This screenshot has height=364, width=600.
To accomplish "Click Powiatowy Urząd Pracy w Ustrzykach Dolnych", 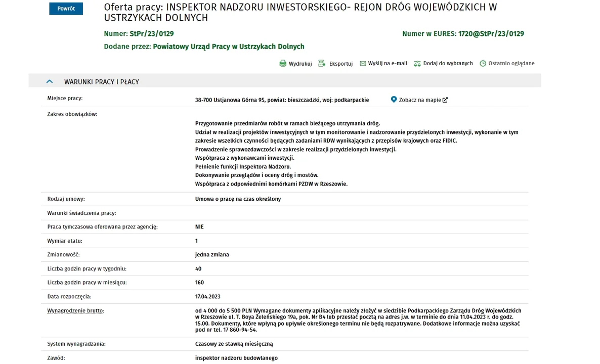I will pos(229,47).
